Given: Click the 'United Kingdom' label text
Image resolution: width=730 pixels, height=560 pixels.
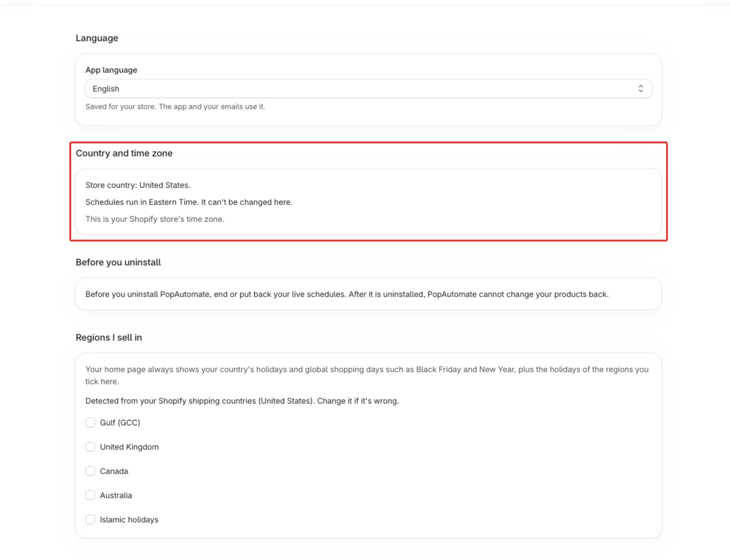Looking at the screenshot, I should tap(129, 447).
